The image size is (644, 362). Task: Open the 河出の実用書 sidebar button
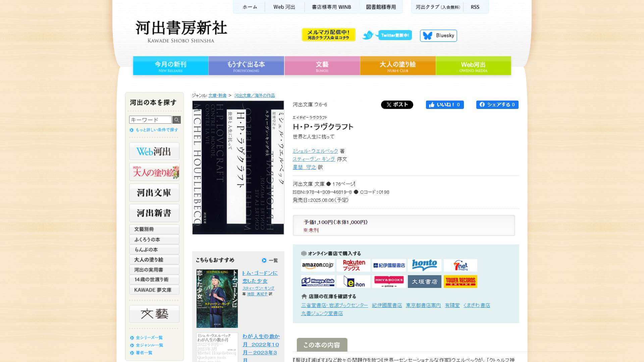pos(154,269)
